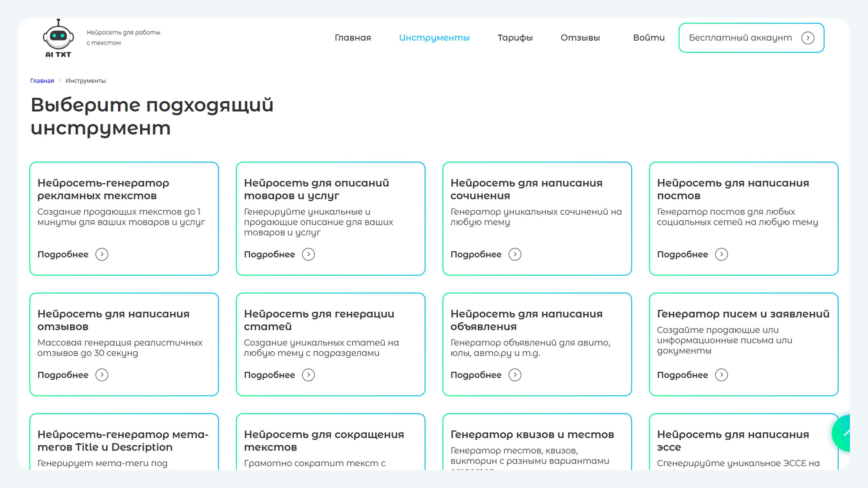Viewport: 868px width, 488px height.
Task: Click the arrow circle on the написания отзывов card
Action: [102, 375]
